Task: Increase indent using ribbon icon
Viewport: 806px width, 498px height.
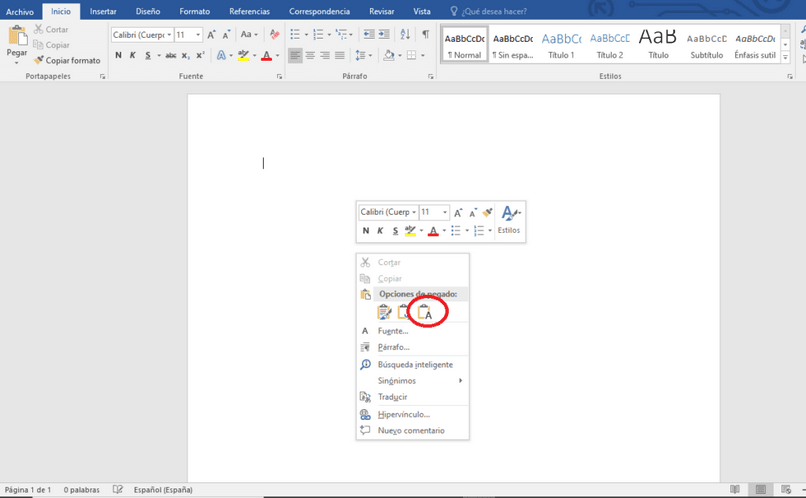Action: [384, 34]
